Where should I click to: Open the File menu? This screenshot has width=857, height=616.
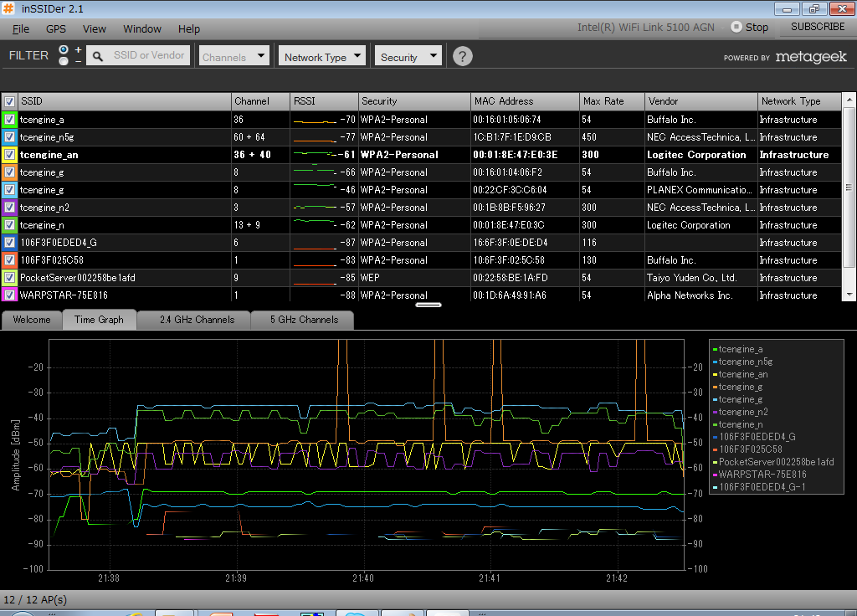tap(21, 29)
